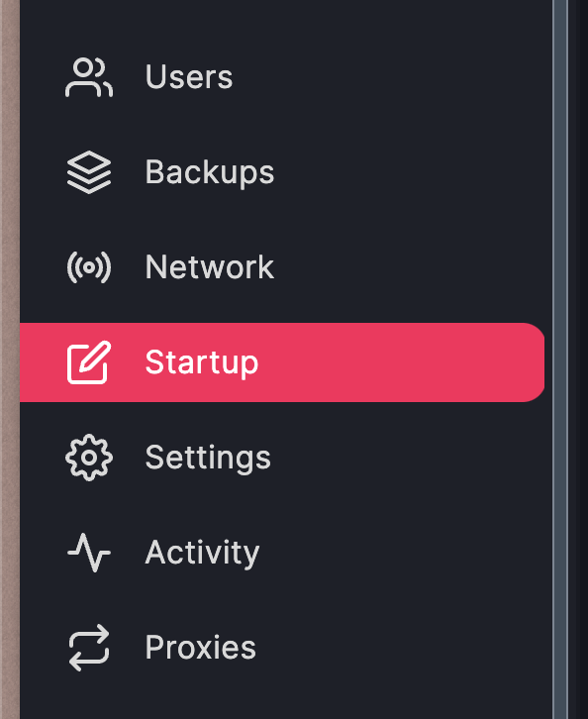Screen dimensions: 588x719
Task: Click the Backups stacked layers icon
Action: point(89,172)
